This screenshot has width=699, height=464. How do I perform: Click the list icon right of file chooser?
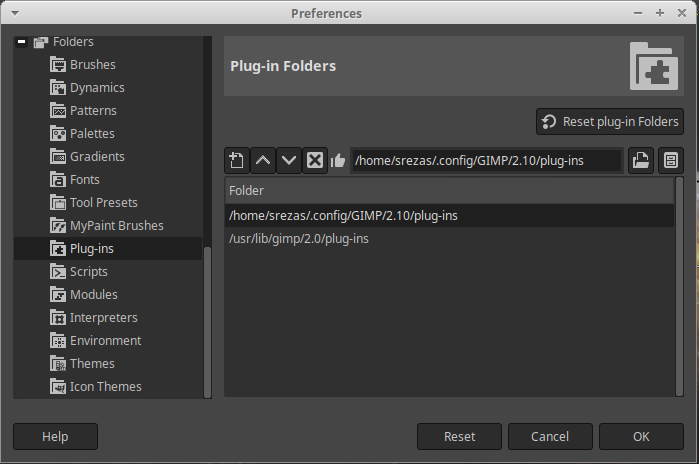point(671,160)
